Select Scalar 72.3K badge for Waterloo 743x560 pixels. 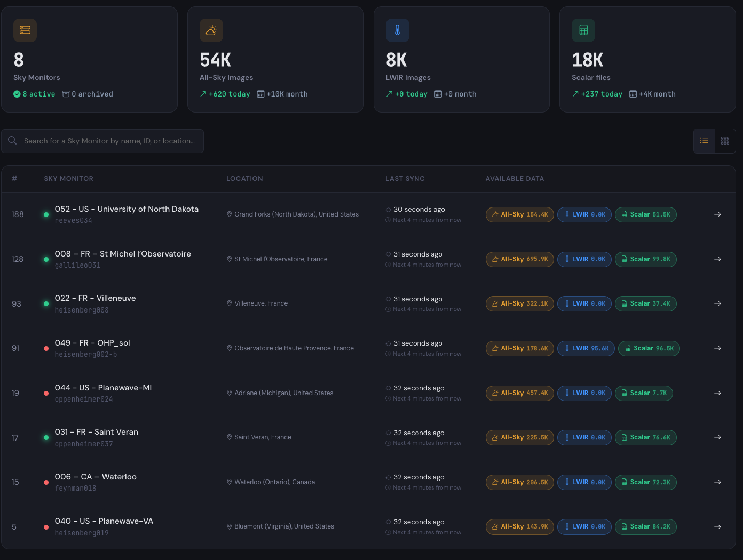(646, 482)
